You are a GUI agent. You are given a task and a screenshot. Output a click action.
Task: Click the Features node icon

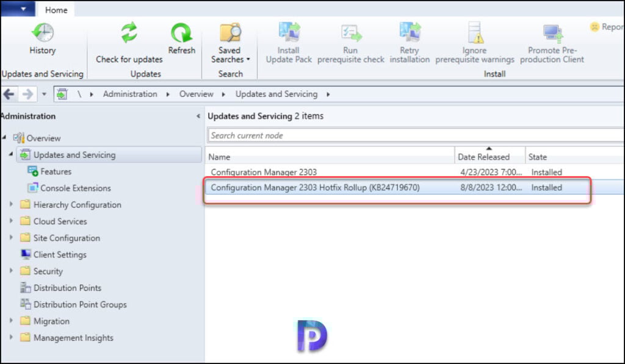click(33, 171)
